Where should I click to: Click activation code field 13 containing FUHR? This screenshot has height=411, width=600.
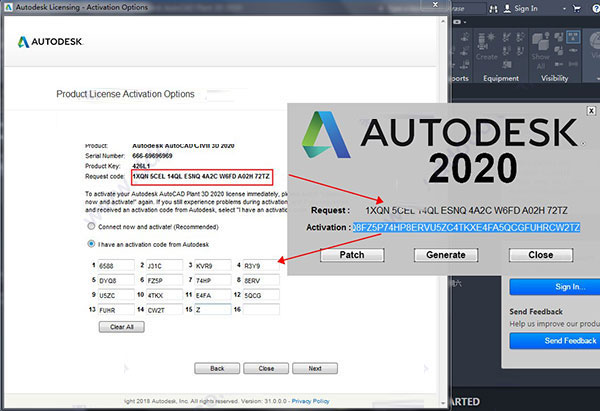[116, 310]
